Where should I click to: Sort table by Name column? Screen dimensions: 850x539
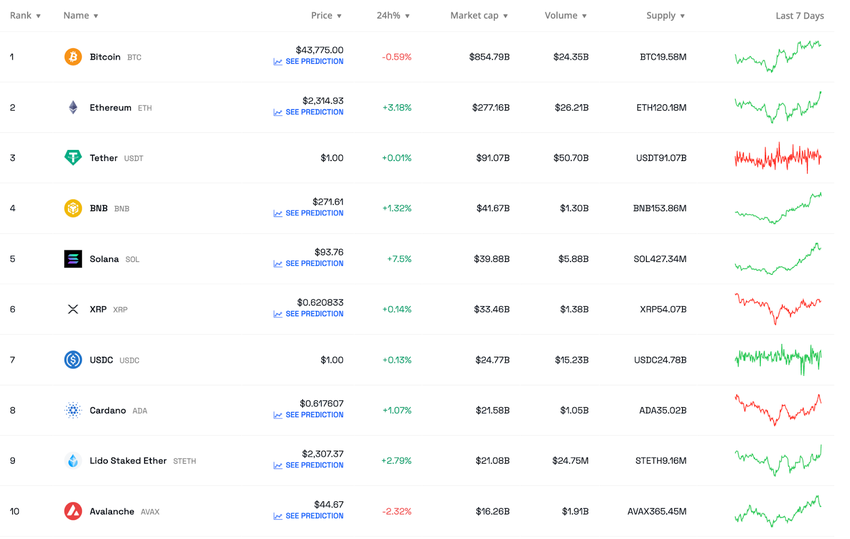[x=81, y=15]
